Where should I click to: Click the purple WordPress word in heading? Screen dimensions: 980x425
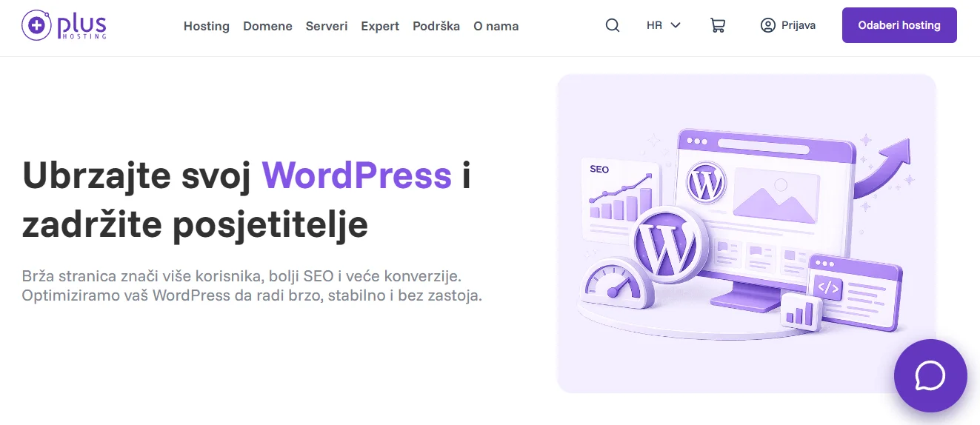357,176
